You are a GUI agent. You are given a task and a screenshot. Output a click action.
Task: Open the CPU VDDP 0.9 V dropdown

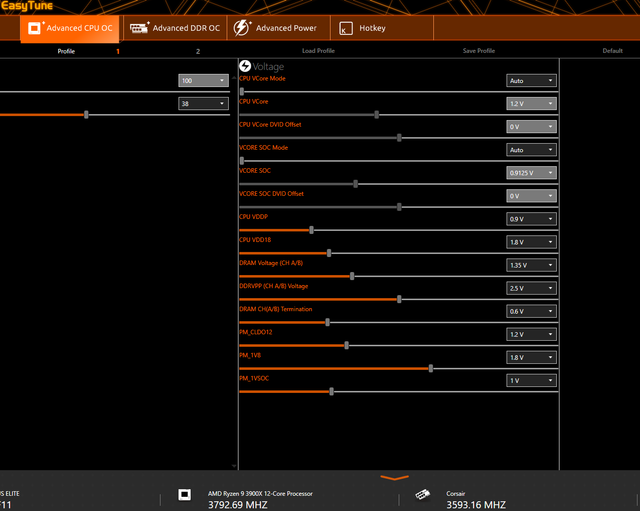531,219
